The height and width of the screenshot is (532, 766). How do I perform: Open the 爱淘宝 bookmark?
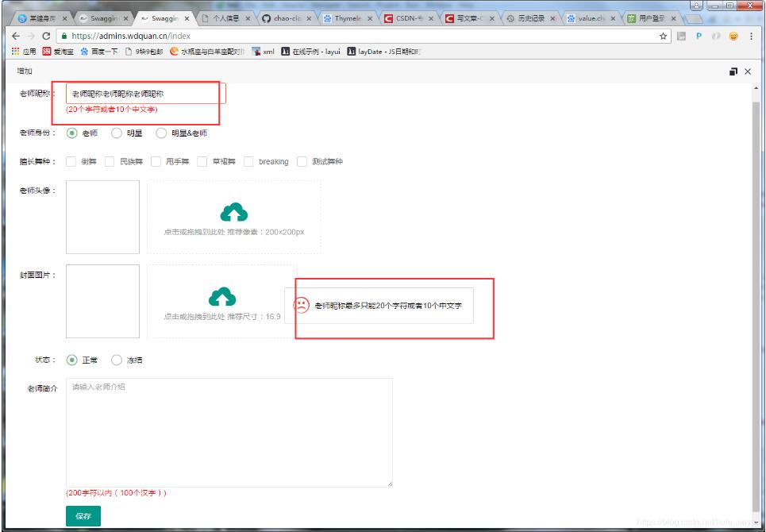[x=58, y=52]
